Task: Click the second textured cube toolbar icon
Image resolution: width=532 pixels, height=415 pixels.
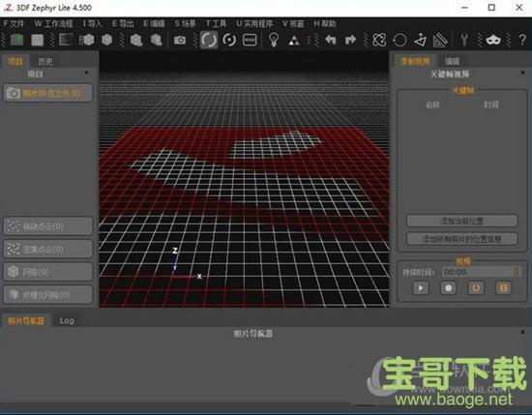Action: pyautogui.click(x=157, y=40)
